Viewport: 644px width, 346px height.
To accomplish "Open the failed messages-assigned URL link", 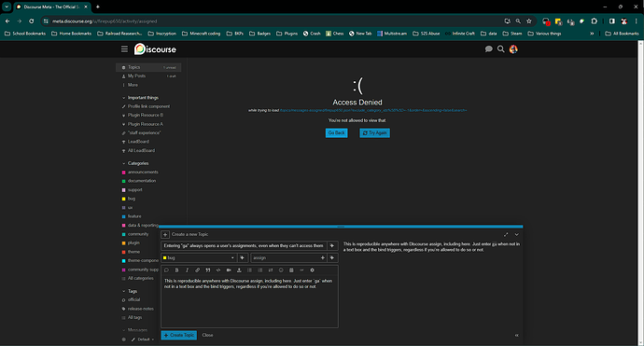I will tap(373, 110).
